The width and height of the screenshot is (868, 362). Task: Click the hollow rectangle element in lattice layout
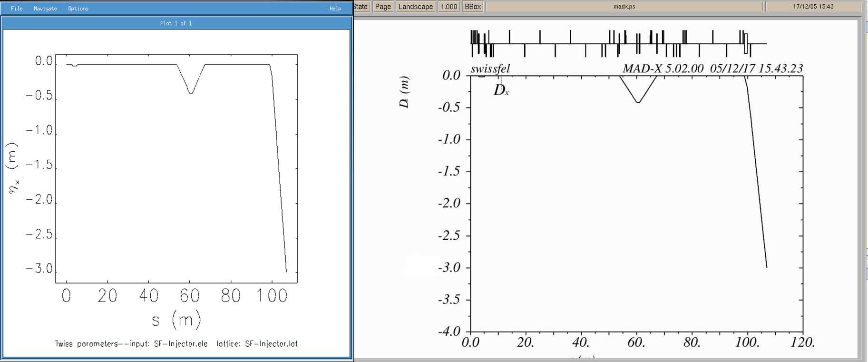point(746,43)
